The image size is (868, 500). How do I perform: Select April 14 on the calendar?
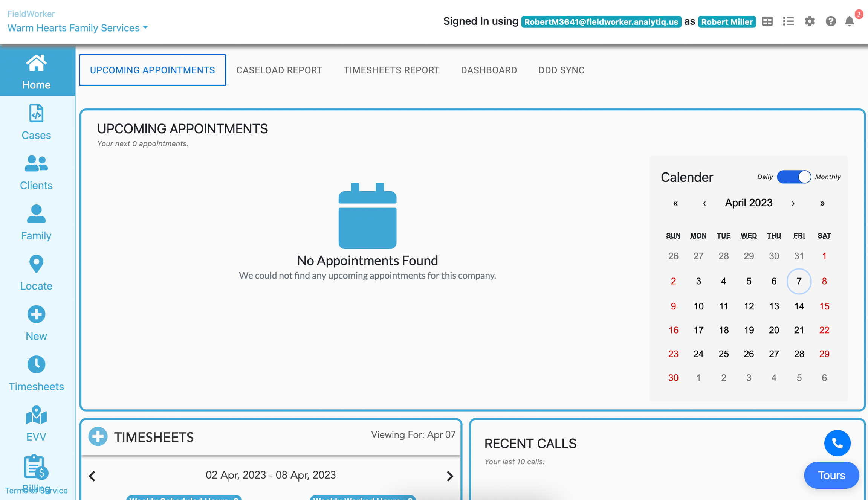pyautogui.click(x=799, y=306)
